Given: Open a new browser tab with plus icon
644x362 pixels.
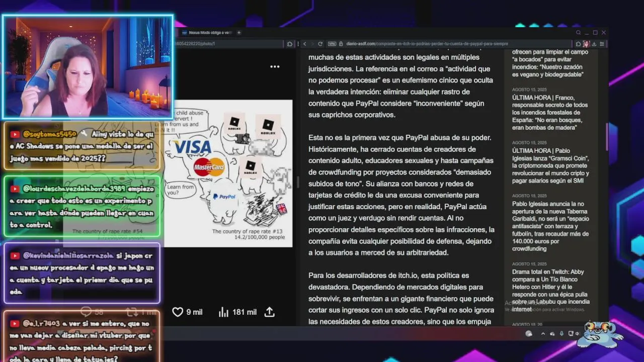Looking at the screenshot, I should click(239, 33).
